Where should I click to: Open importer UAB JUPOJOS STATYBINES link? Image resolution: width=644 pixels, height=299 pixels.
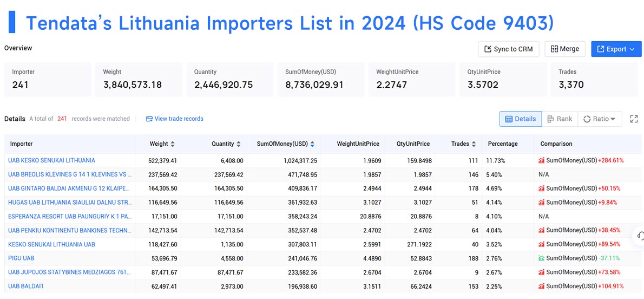pos(70,272)
